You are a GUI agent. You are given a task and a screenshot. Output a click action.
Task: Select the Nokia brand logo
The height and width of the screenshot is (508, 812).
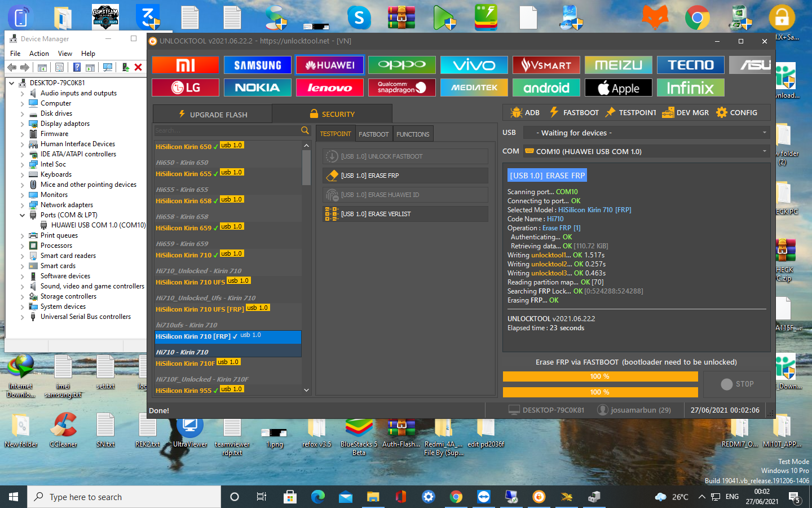click(x=258, y=87)
